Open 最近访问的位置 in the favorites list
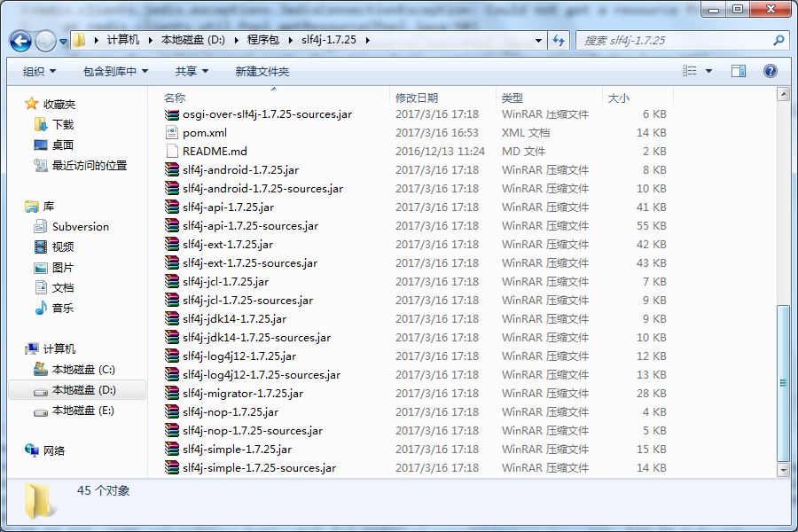The width and height of the screenshot is (798, 532). coord(90,166)
